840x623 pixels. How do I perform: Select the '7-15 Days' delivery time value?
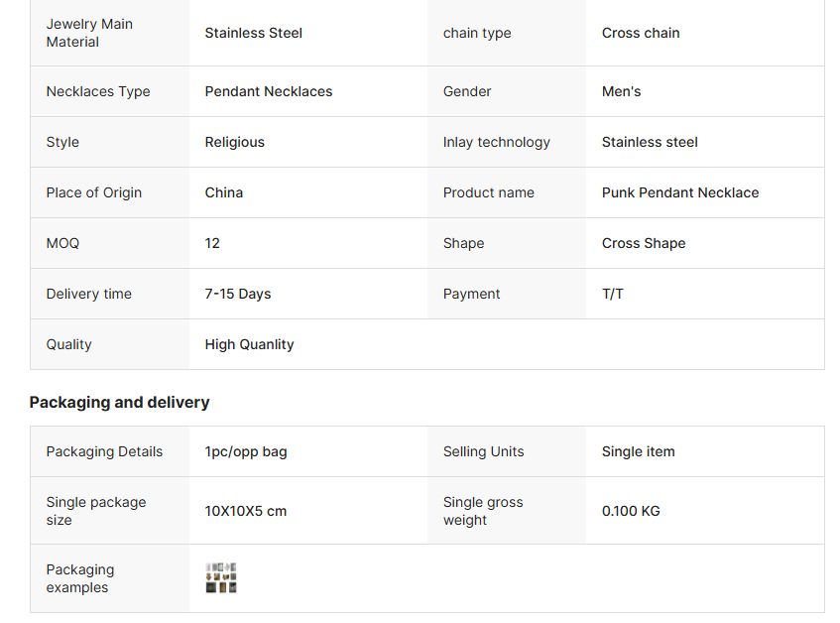(238, 294)
